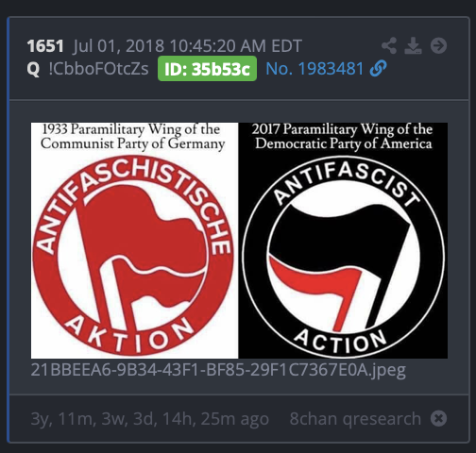The image size is (476, 453).
Task: Click the 21BBEEA6 jpeg filename
Action: point(218,370)
